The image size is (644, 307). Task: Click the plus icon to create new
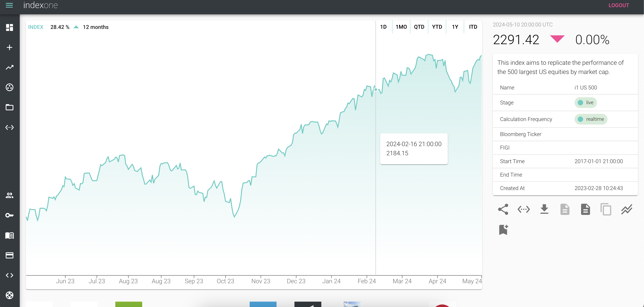pyautogui.click(x=9, y=48)
